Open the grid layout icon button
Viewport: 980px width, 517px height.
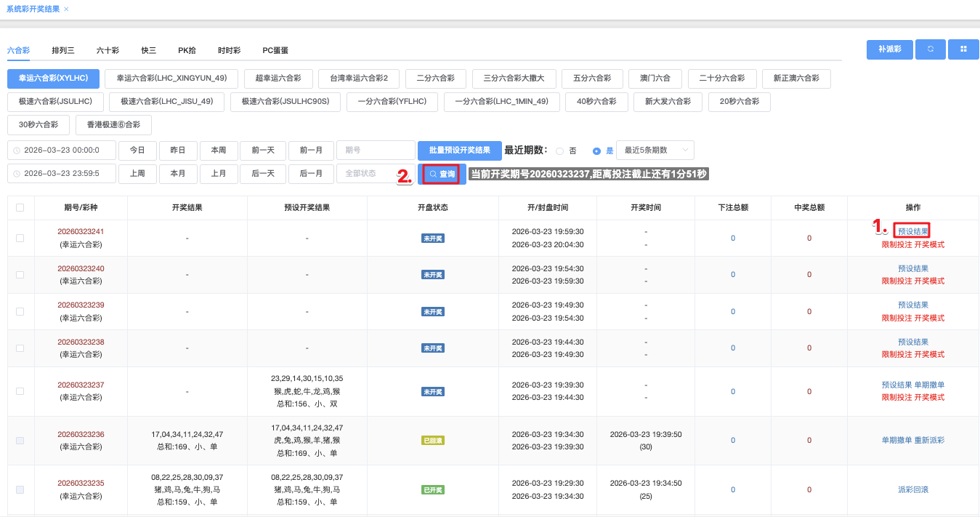pyautogui.click(x=963, y=49)
